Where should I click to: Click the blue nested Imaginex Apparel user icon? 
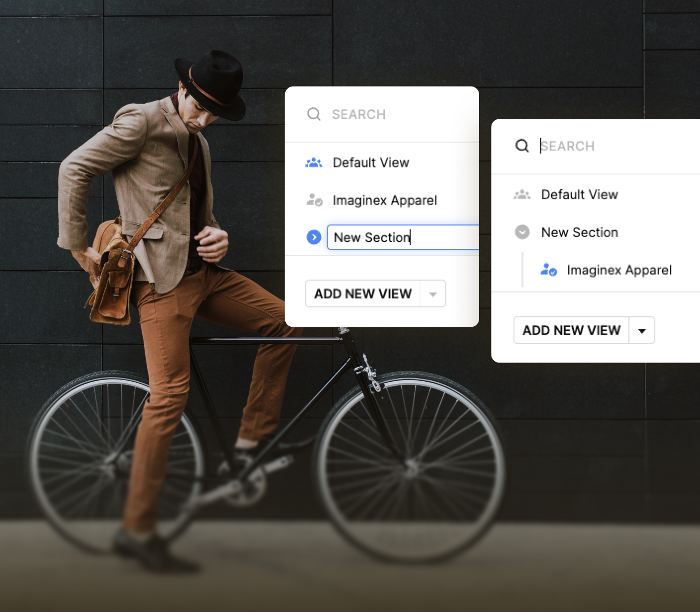(x=549, y=270)
